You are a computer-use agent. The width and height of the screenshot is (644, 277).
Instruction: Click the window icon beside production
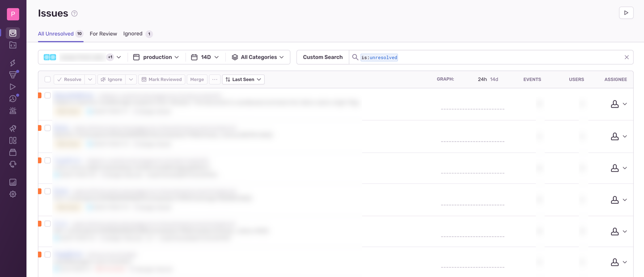pyautogui.click(x=136, y=57)
